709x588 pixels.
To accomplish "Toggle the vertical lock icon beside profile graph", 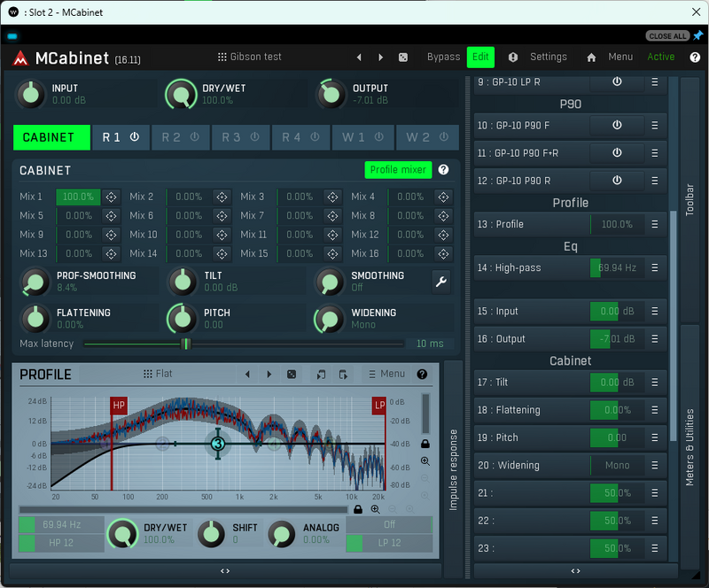I will tap(425, 444).
